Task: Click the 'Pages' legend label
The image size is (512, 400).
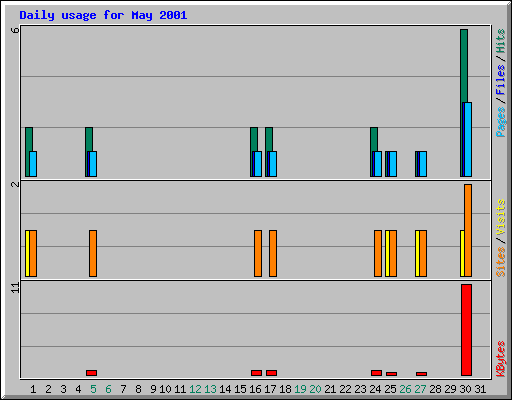Action: pos(500,122)
